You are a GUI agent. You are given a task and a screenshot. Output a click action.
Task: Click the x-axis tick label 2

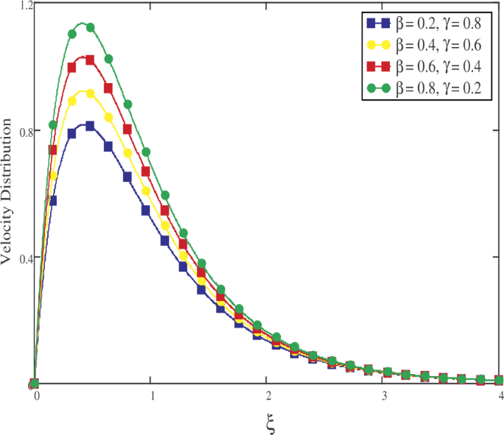[269, 396]
